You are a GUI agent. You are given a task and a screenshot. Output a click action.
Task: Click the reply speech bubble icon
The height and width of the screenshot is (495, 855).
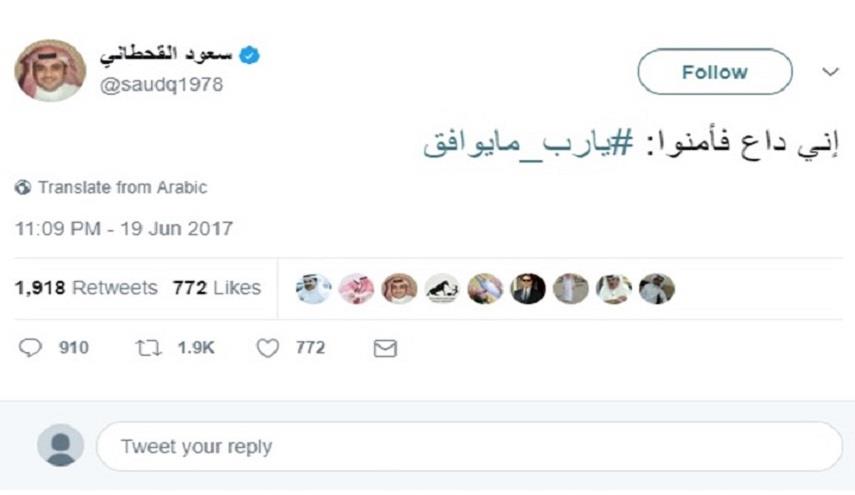pyautogui.click(x=31, y=348)
